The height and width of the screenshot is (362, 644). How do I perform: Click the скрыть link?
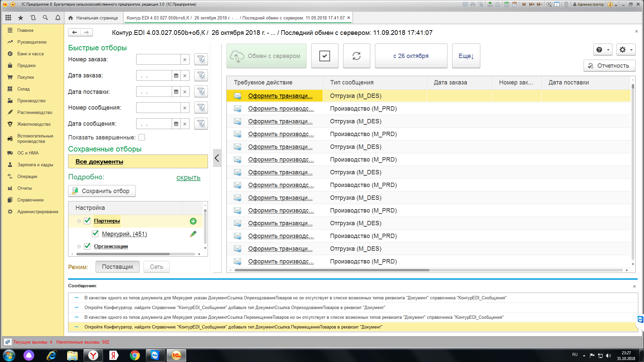[x=189, y=178]
